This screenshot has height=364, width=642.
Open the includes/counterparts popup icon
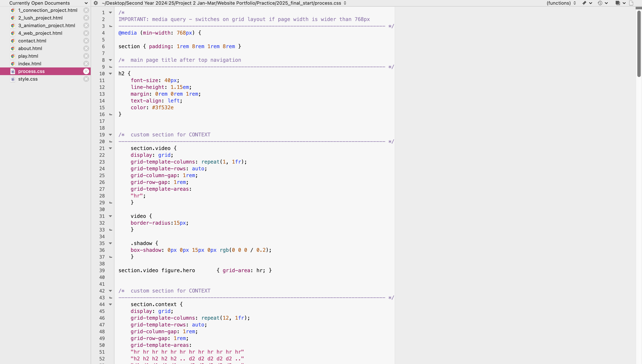(x=618, y=3)
